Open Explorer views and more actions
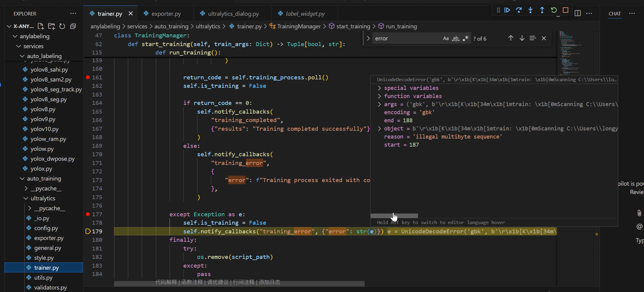Viewport: 644px width, 292px height. click(x=73, y=14)
